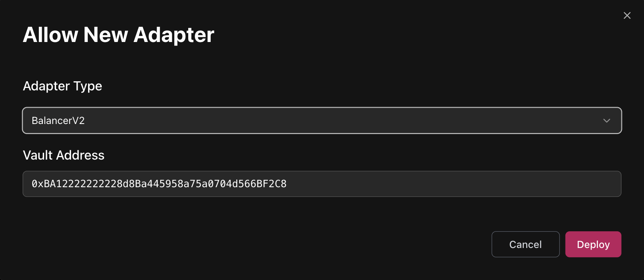Viewport: 644px width, 280px height.
Task: Click the Allow New Adapter heading
Action: pos(119,35)
